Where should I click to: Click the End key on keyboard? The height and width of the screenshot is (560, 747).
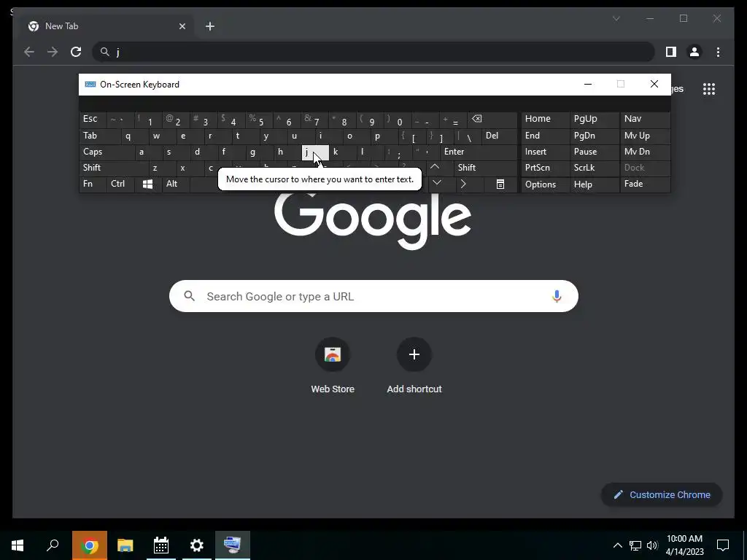pos(545,136)
